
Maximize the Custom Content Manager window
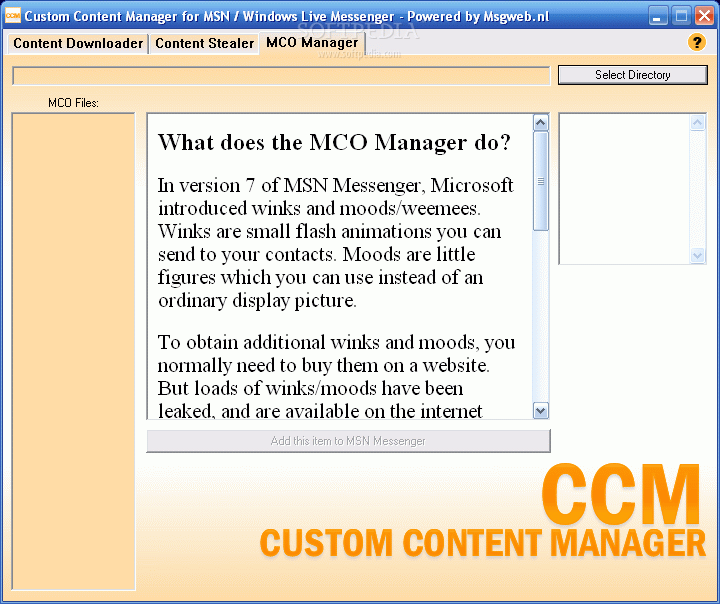681,16
